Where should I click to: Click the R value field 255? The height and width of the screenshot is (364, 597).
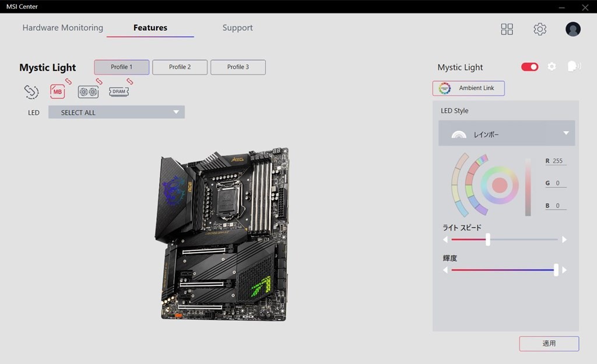557,161
